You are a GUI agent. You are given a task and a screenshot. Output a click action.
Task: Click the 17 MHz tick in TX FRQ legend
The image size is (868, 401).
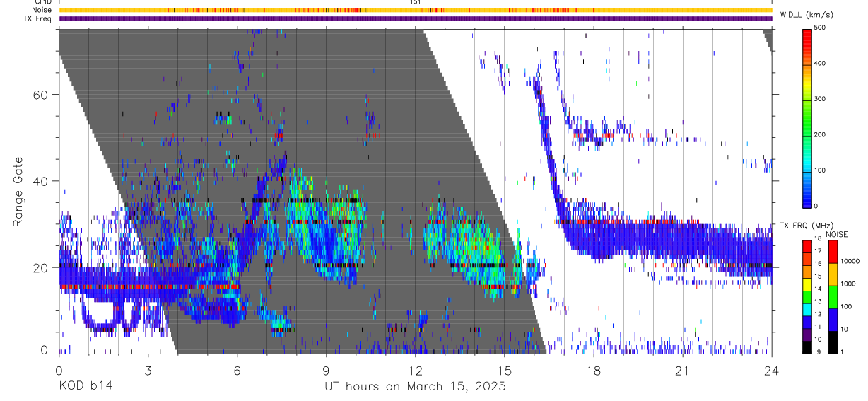click(818, 251)
